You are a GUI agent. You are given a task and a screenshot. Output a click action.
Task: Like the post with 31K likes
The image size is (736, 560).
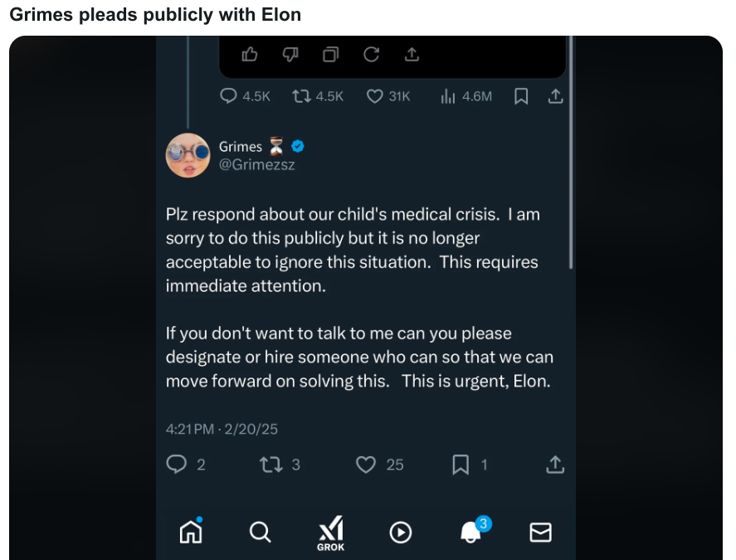point(388,96)
